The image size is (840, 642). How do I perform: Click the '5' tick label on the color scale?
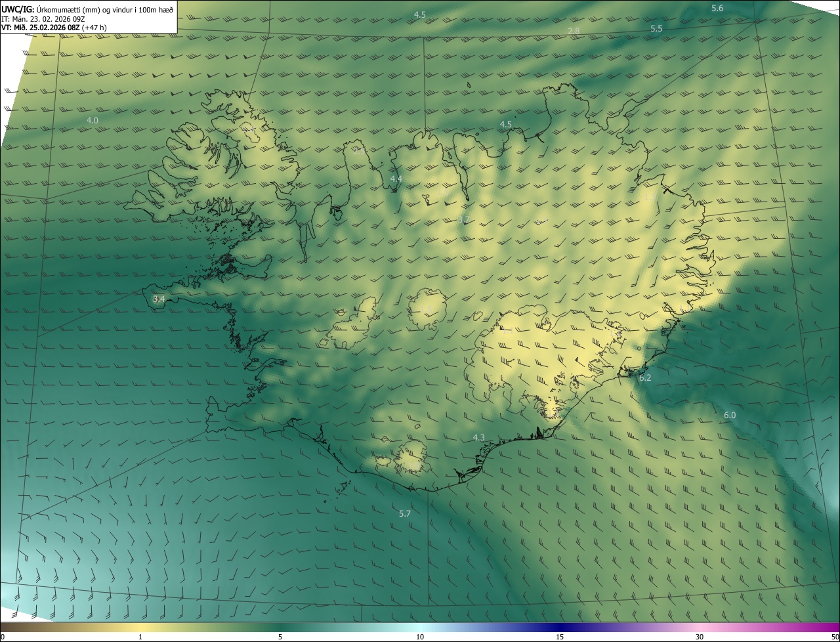point(280,637)
